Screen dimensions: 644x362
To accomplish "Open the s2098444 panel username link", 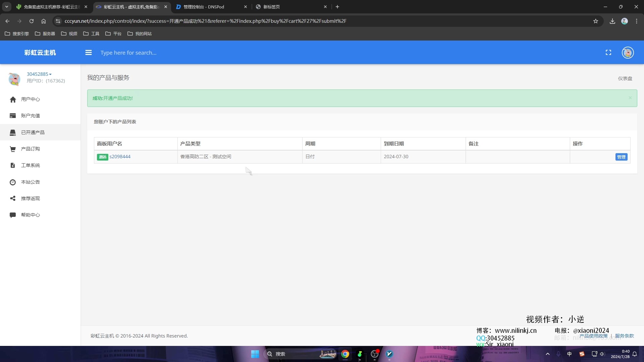I will click(x=120, y=157).
